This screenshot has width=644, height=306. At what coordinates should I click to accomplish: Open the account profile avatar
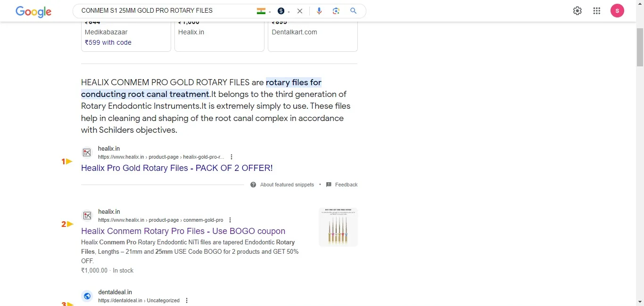(617, 11)
